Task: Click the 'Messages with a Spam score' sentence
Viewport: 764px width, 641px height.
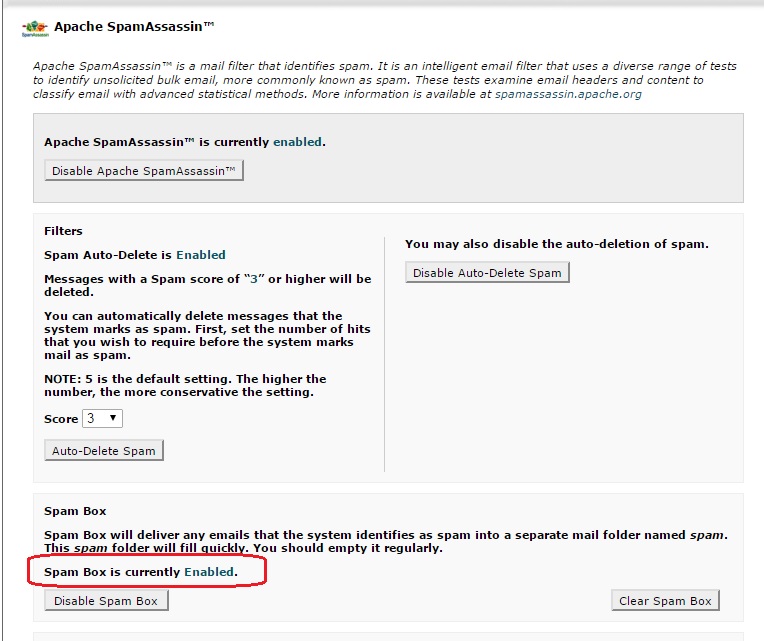Action: tap(207, 285)
